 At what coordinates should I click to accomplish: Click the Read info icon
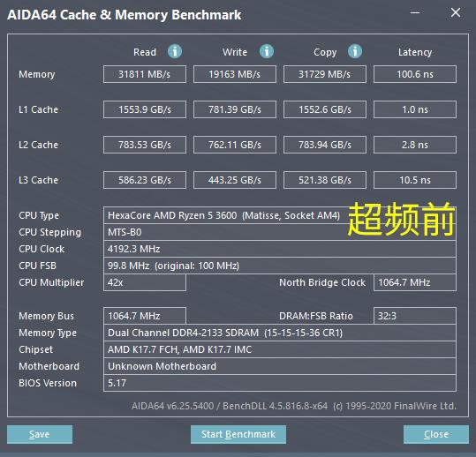(175, 51)
